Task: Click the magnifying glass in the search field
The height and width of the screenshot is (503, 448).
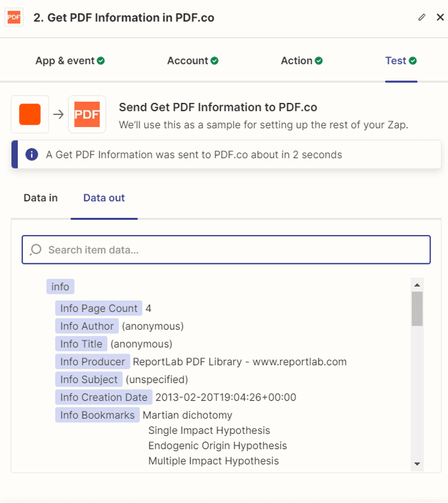Action: [36, 249]
